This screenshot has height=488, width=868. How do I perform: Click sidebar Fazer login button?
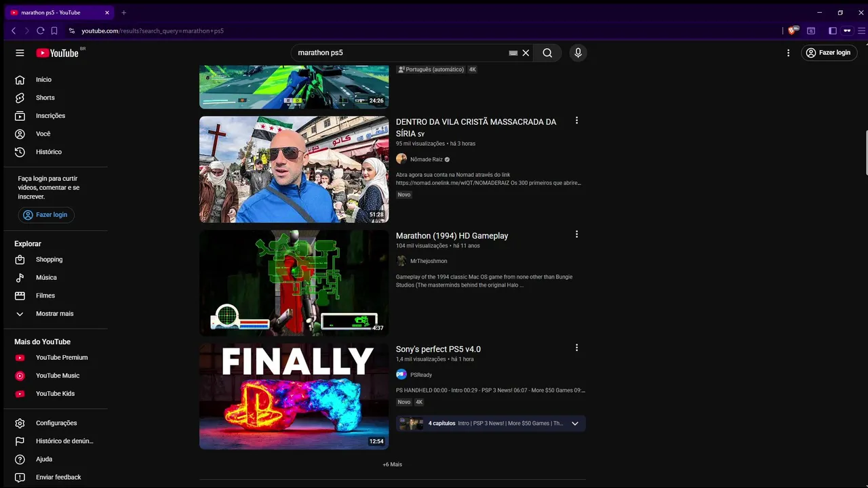[46, 215]
